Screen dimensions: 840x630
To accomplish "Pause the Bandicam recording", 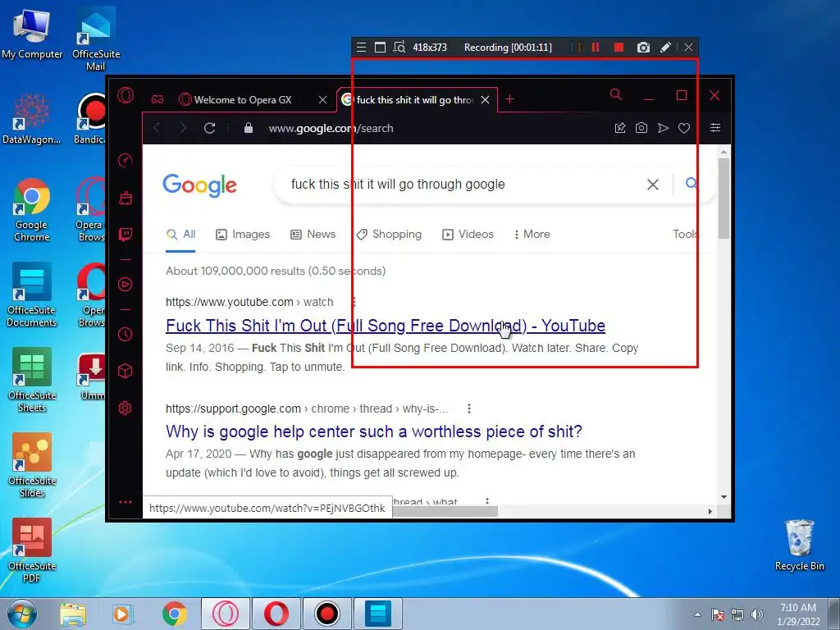I will [596, 47].
